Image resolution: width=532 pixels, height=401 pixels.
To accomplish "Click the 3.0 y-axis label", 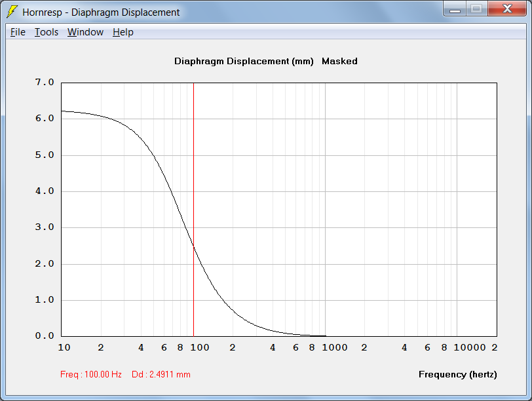I will pyautogui.click(x=45, y=227).
